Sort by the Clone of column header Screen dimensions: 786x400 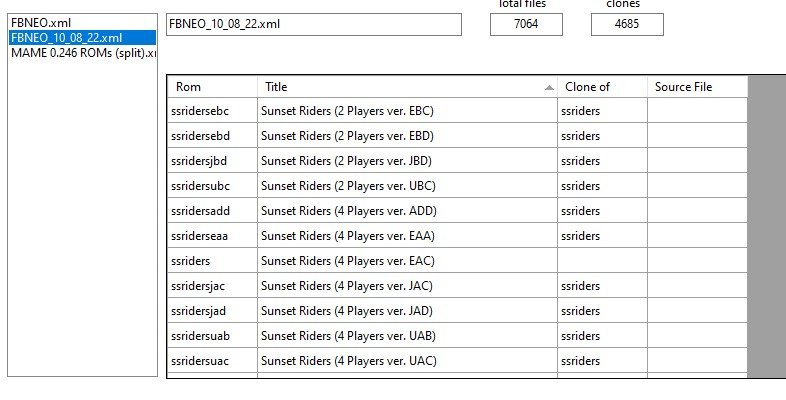(x=602, y=87)
